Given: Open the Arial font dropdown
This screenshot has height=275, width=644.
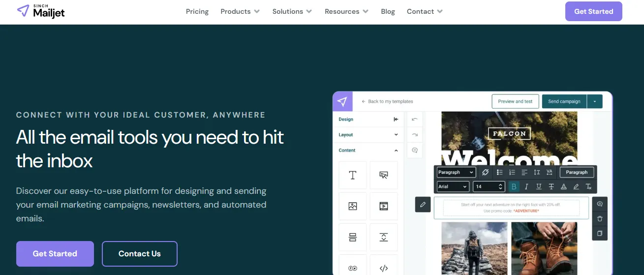Looking at the screenshot, I should pyautogui.click(x=453, y=186).
